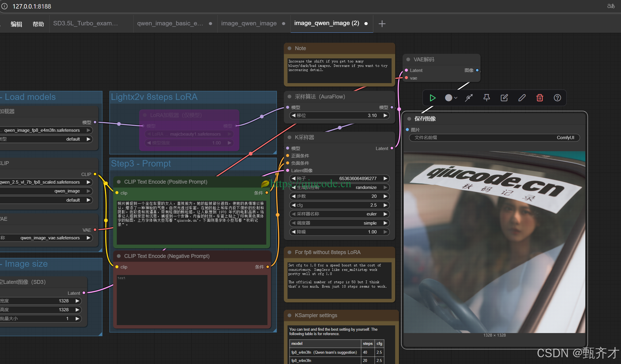Screen dimensions: 621x364
Task: Open the 采样器名称 euler selector
Action: click(339, 214)
